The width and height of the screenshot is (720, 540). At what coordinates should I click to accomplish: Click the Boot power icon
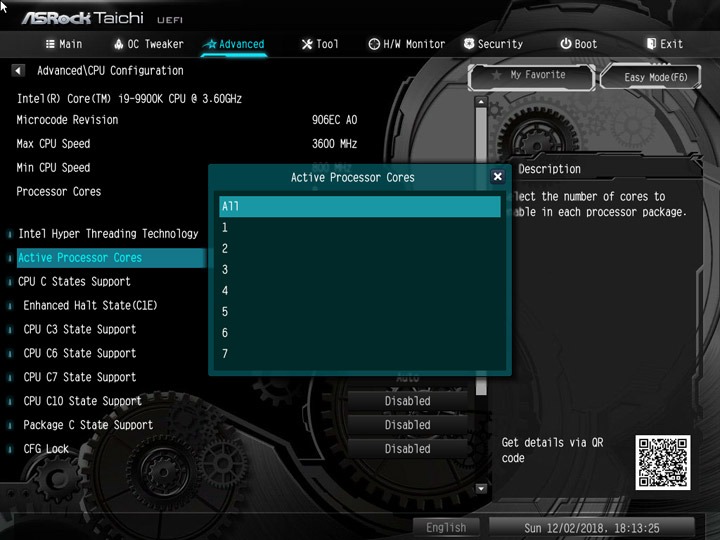[x=566, y=44]
